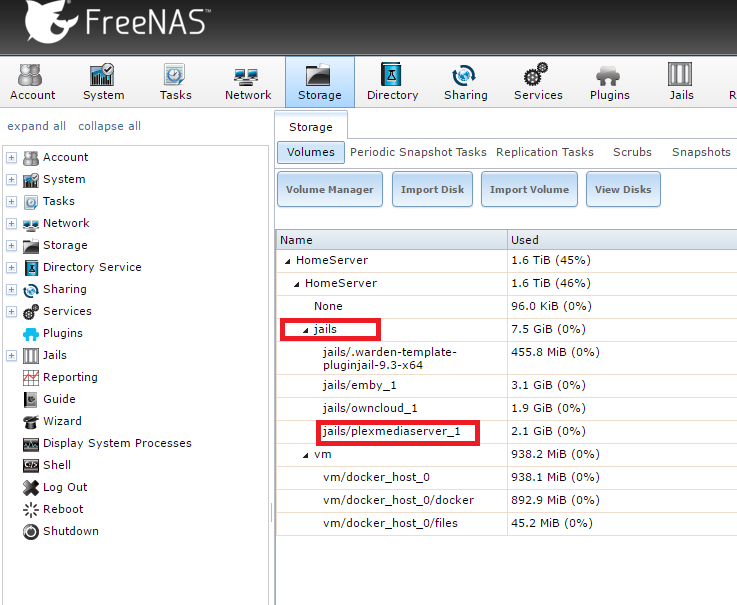Viewport: 737px width, 605px height.
Task: Select Plugins icon in sidebar tree
Action: click(31, 334)
